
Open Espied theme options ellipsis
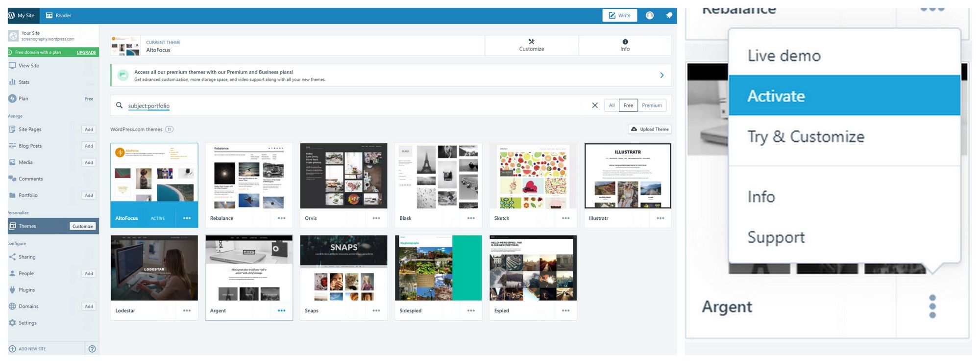566,311
